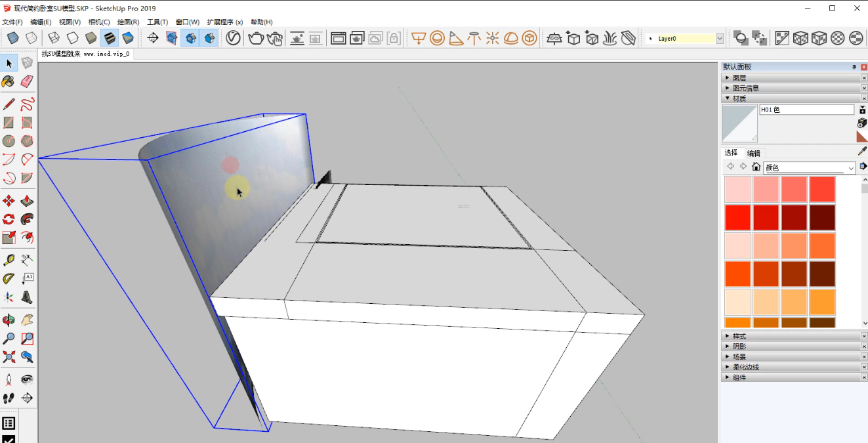
Task: Pick the Paint Bucket tool
Action: [9, 81]
